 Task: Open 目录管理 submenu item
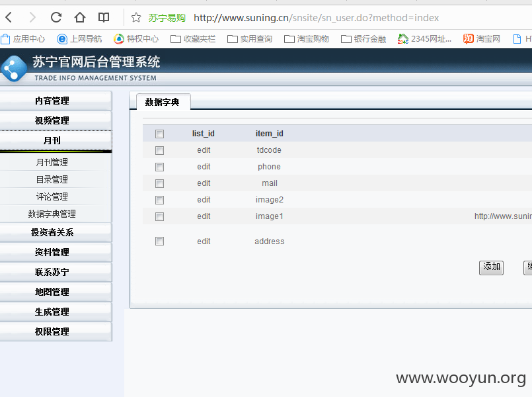(x=52, y=179)
